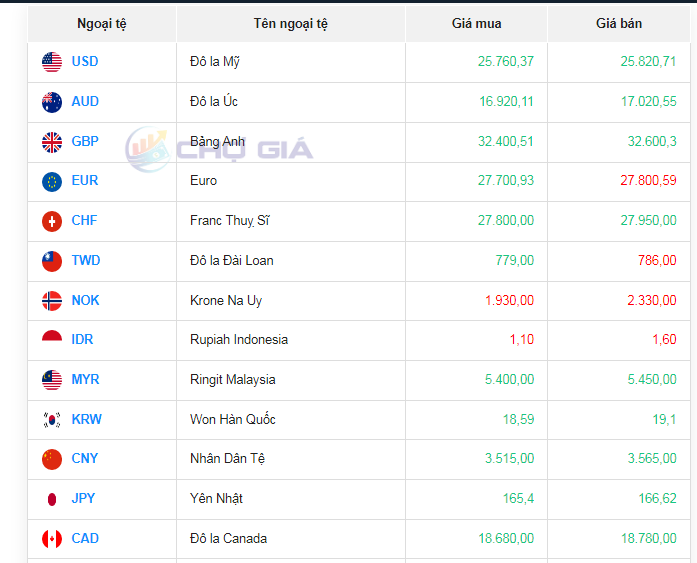The width and height of the screenshot is (697, 563).
Task: Open the EUR currency link
Action: point(85,180)
